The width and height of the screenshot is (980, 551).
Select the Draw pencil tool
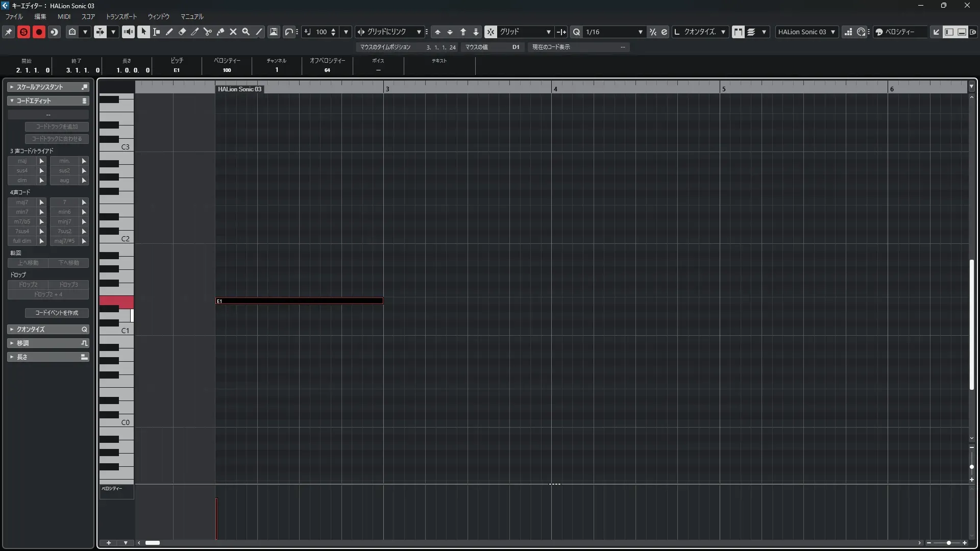tap(169, 32)
